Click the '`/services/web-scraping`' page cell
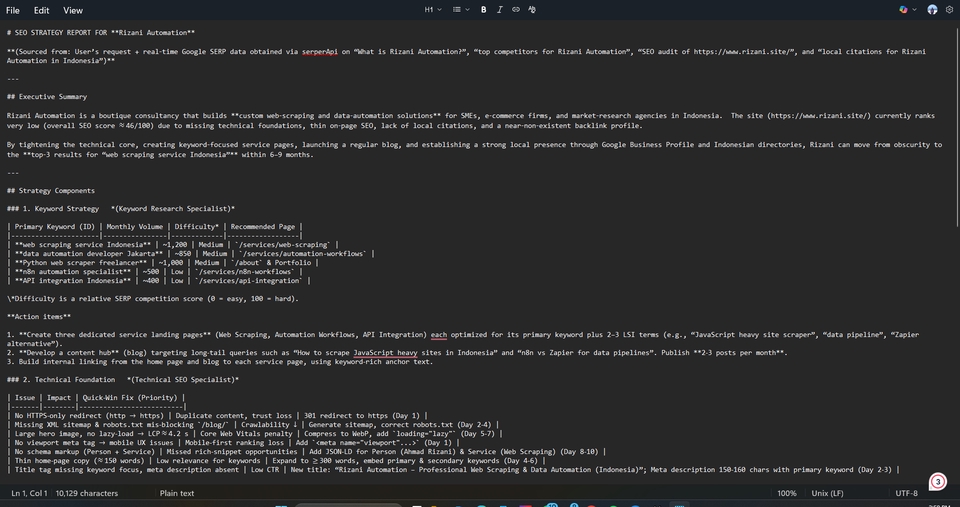 pyautogui.click(x=282, y=244)
